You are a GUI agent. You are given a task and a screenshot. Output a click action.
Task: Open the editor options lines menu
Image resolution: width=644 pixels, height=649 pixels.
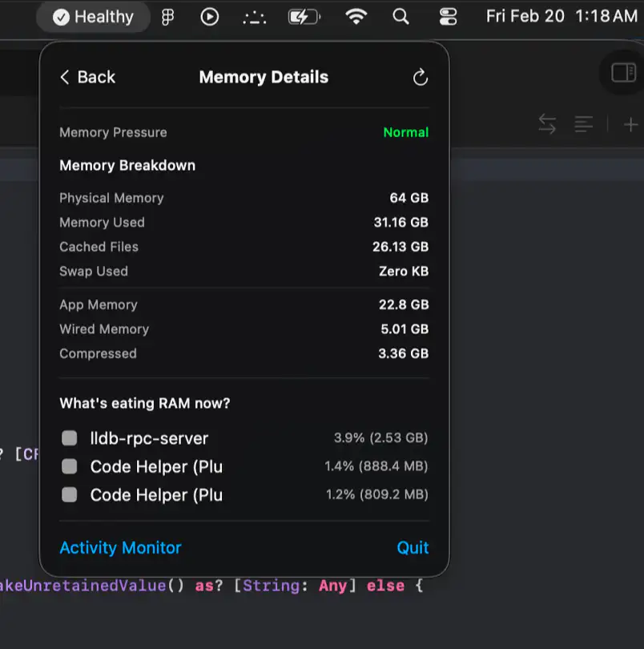tap(584, 124)
